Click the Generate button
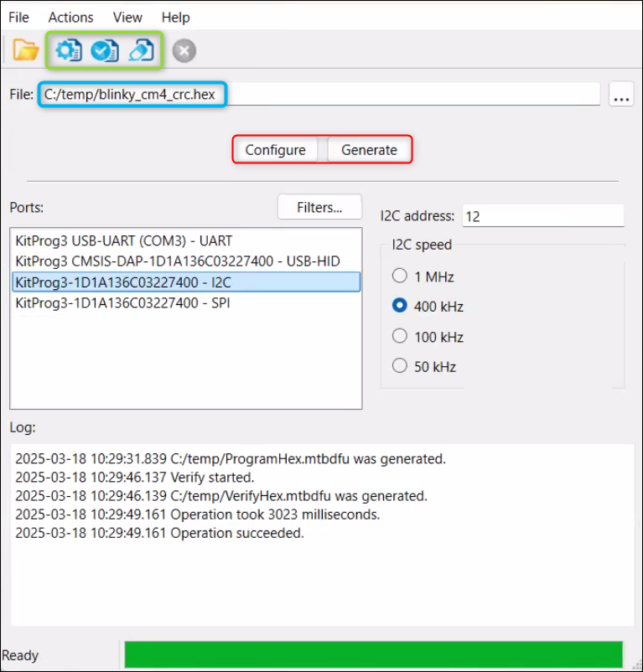643x672 pixels. coord(369,150)
